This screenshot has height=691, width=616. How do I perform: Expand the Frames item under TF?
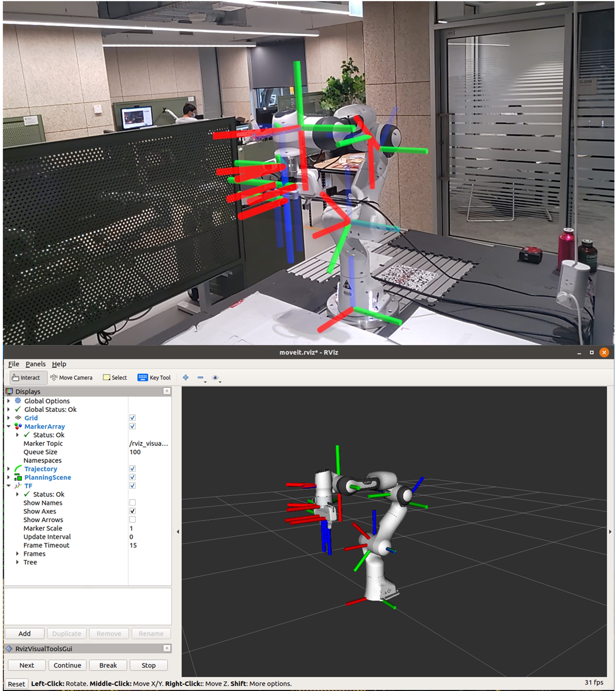point(18,554)
